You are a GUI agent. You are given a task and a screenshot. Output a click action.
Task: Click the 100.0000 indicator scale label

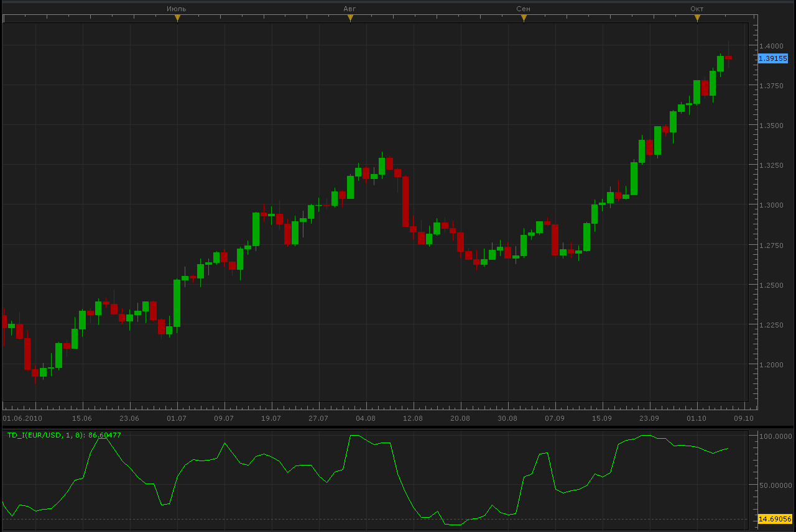[x=774, y=436]
